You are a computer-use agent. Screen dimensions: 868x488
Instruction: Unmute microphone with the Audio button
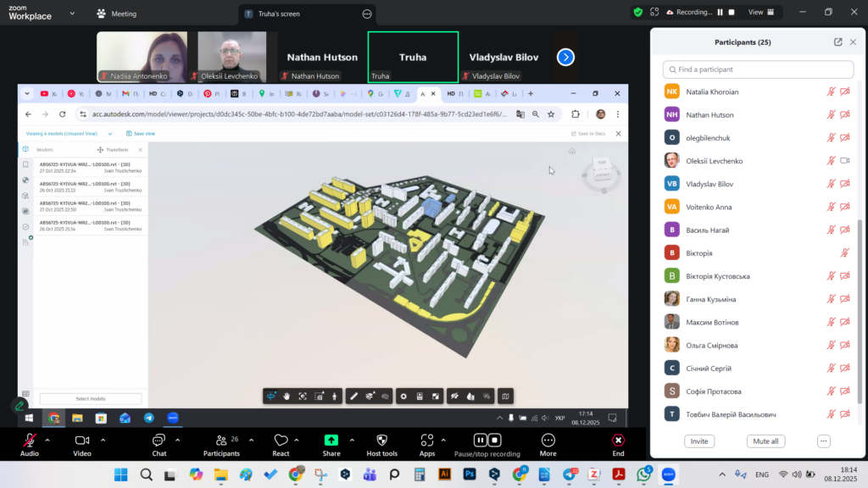(x=30, y=440)
